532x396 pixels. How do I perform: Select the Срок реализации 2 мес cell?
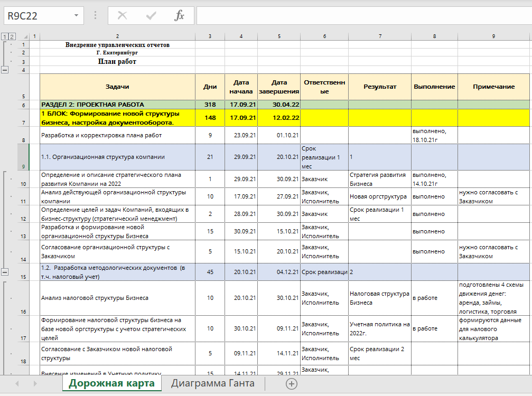coord(380,353)
